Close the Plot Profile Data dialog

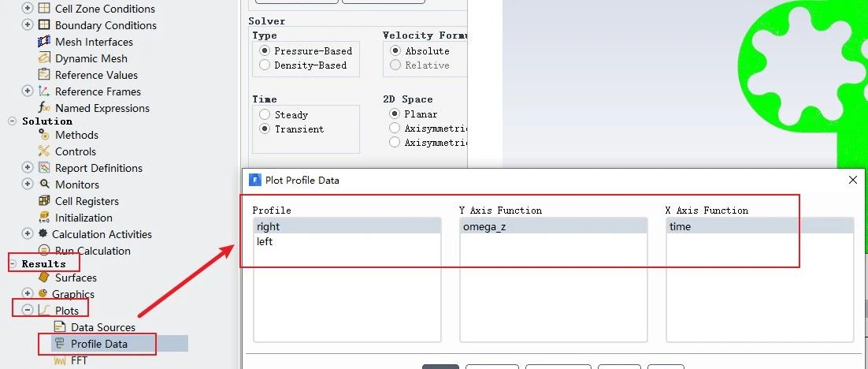(x=852, y=180)
